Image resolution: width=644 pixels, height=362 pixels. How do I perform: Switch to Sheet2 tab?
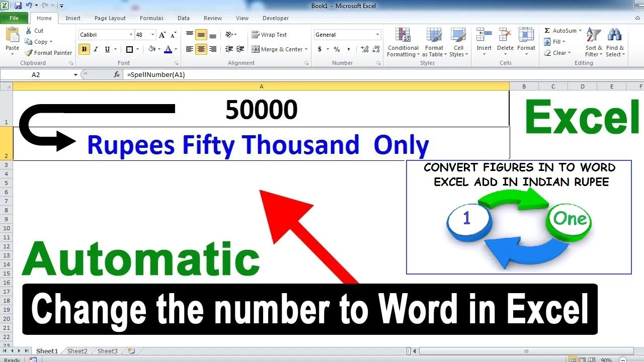coord(77,351)
